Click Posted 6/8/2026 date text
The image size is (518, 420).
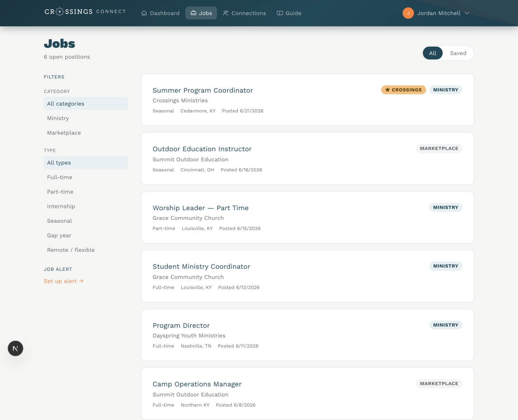pyautogui.click(x=236, y=405)
